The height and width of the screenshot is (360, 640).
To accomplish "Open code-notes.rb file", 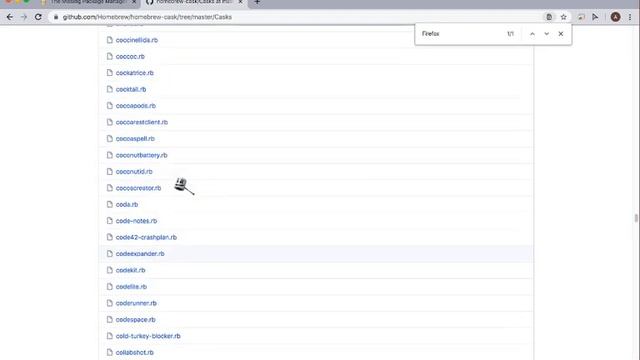I will click(136, 221).
